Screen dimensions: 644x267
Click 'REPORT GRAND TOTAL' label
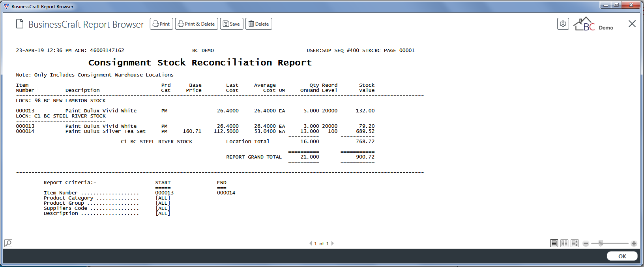pyautogui.click(x=254, y=157)
